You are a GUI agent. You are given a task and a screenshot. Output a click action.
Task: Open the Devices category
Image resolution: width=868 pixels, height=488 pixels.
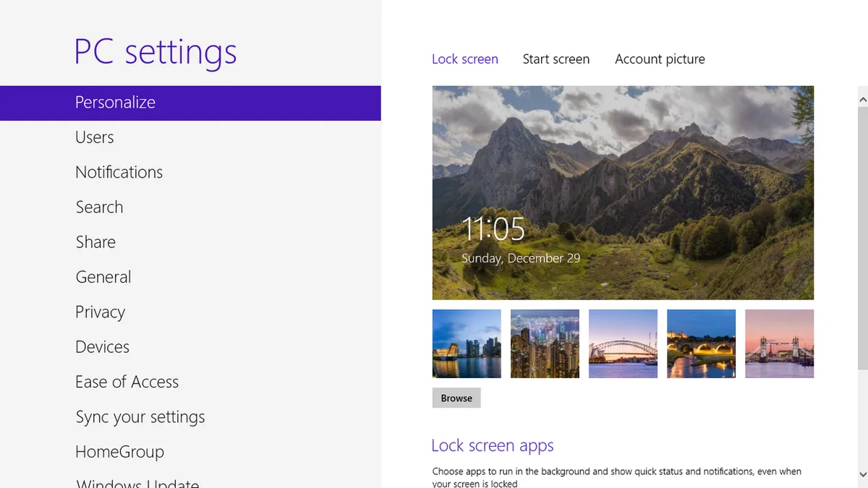point(102,347)
